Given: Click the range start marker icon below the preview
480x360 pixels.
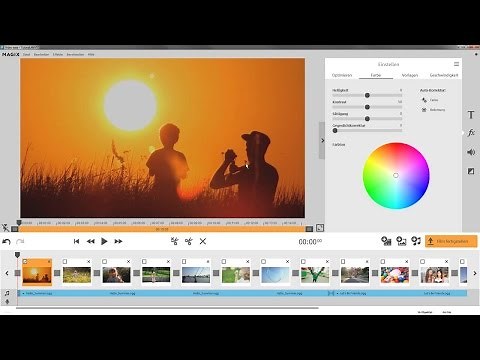Looking at the screenshot, I should tap(14, 229).
